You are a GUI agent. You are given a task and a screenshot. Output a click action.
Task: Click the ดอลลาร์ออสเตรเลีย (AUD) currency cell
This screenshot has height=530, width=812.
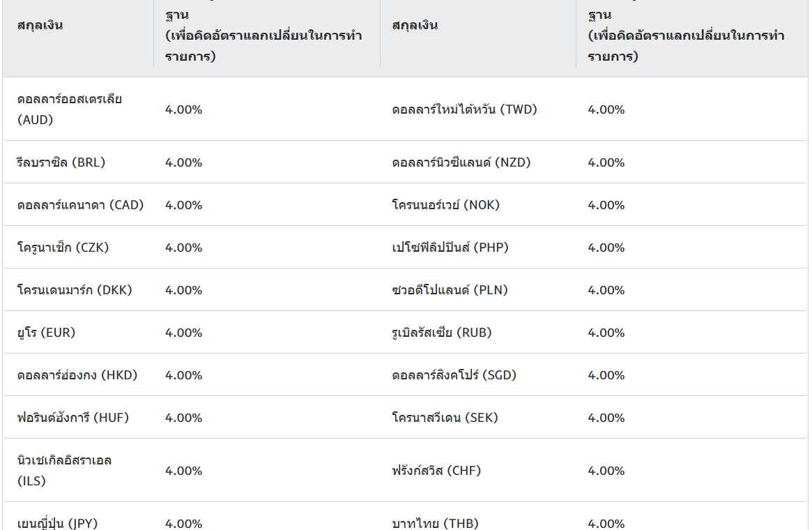point(70,109)
